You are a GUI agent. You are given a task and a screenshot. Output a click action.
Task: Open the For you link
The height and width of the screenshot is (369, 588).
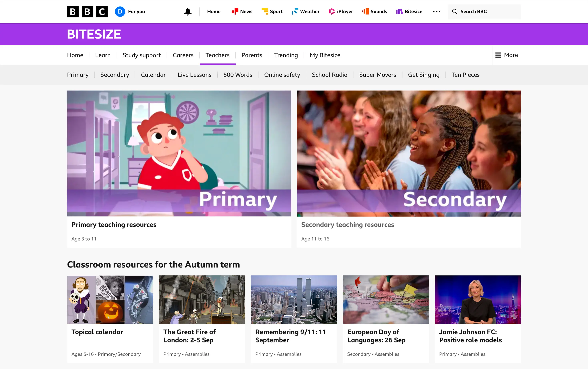136,11
